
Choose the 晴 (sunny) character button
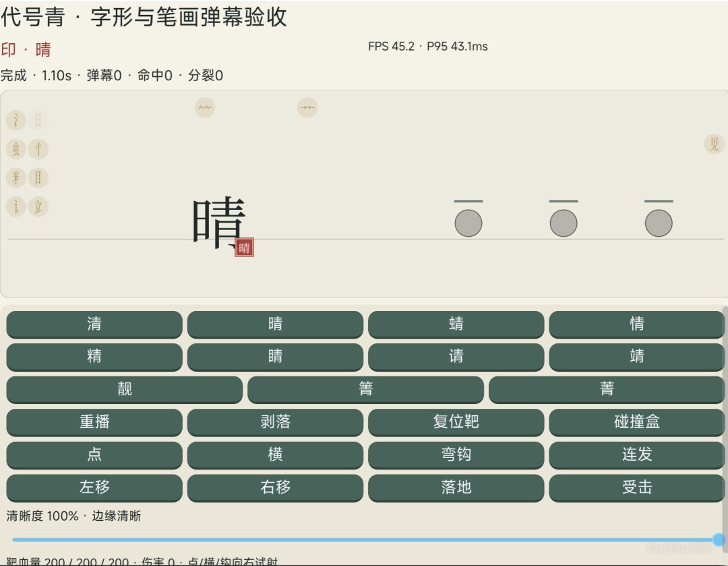point(275,324)
